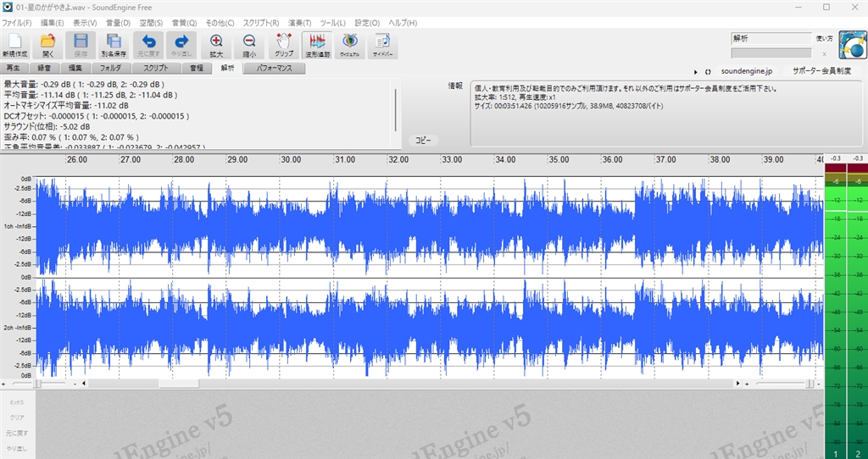This screenshot has width=868, height=459.
Task: Switch to the 音程 tab
Action: [197, 68]
